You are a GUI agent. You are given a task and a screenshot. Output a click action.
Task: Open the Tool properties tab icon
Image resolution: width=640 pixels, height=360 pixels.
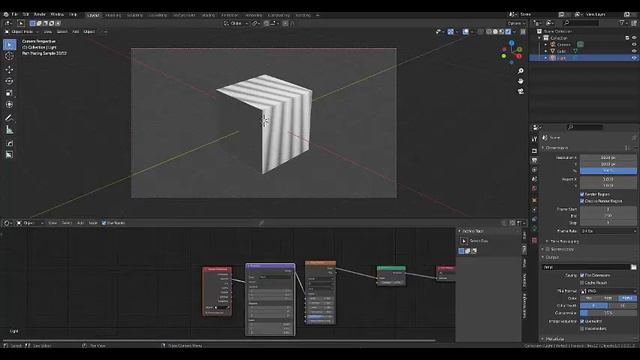pos(534,139)
